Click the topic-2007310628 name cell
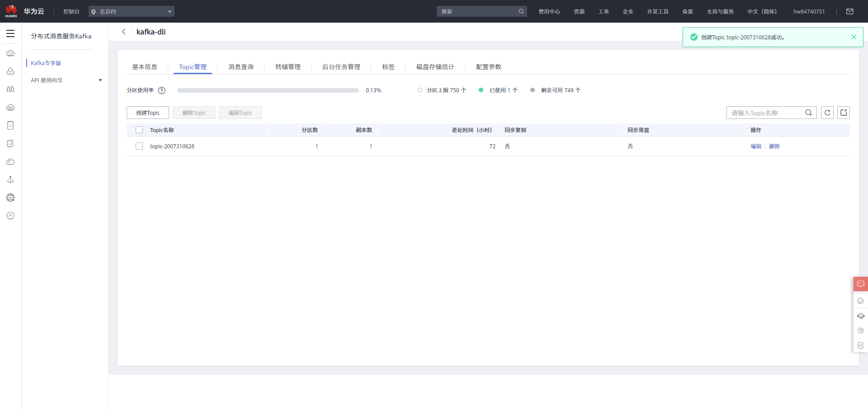Screen dimensions: 868x411 (172, 146)
